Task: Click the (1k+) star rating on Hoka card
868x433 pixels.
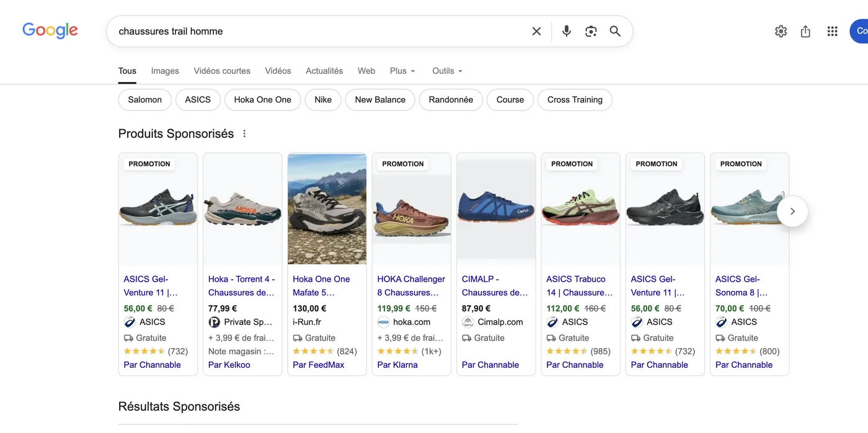Action: click(x=409, y=351)
